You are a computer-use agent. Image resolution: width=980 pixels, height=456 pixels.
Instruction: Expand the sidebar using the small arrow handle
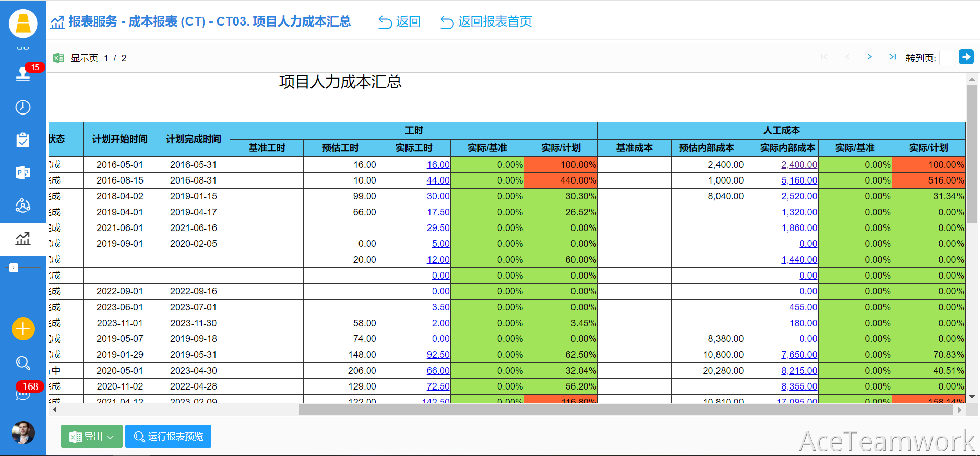point(14,268)
